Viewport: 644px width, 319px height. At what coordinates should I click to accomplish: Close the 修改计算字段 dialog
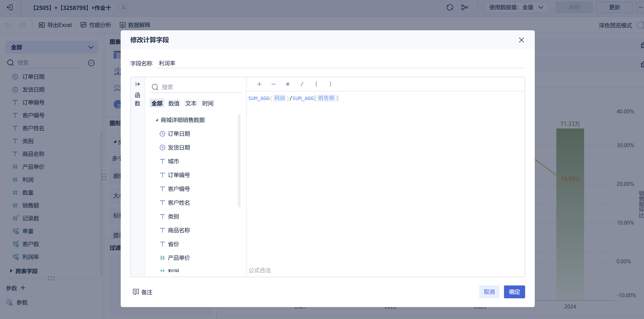(521, 40)
